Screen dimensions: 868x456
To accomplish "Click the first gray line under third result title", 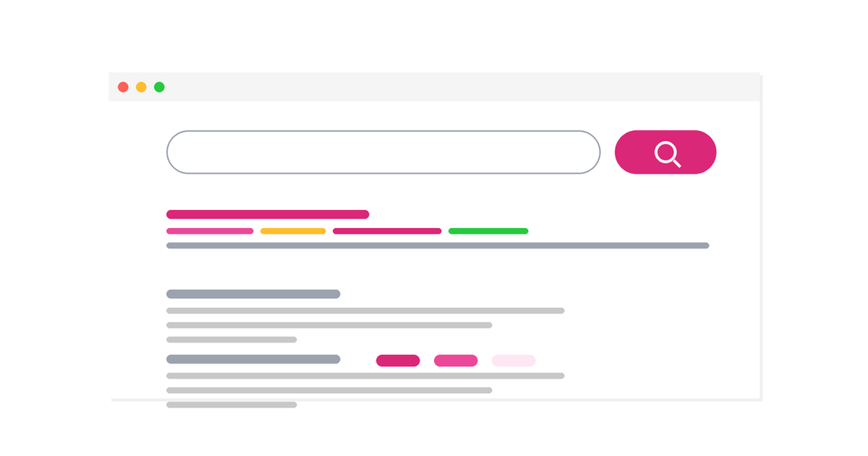I will [365, 376].
